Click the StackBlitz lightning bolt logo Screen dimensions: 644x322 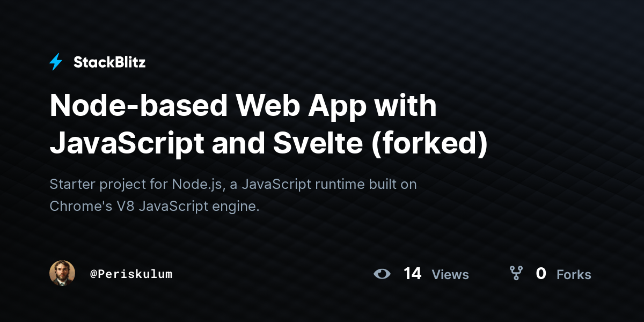pyautogui.click(x=56, y=62)
